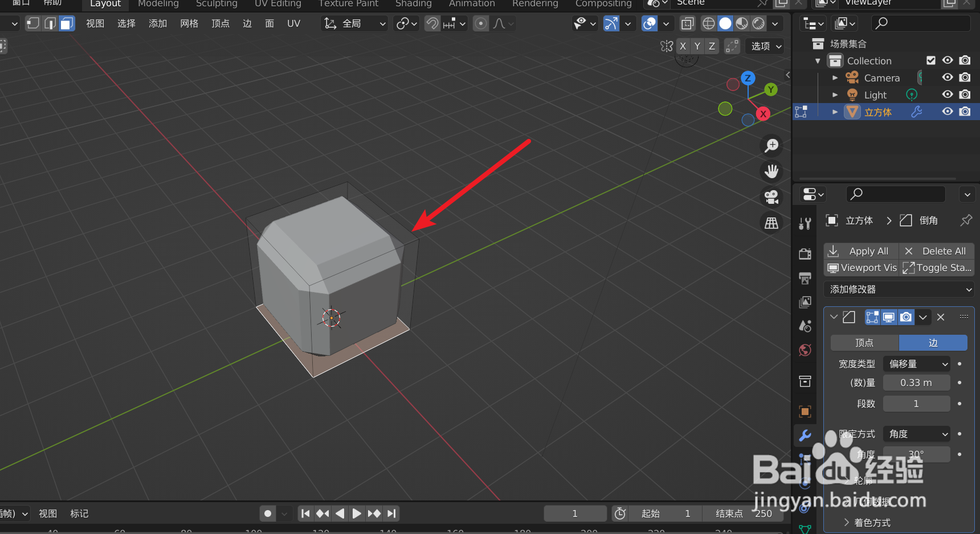This screenshot has height=534, width=980.
Task: Open the 网格 mesh menu
Action: [x=189, y=23]
